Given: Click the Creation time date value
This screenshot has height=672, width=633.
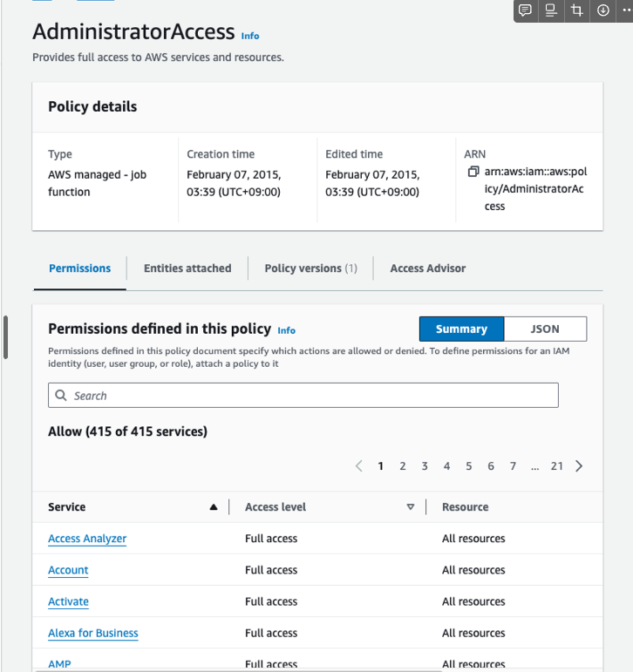Looking at the screenshot, I should [234, 183].
